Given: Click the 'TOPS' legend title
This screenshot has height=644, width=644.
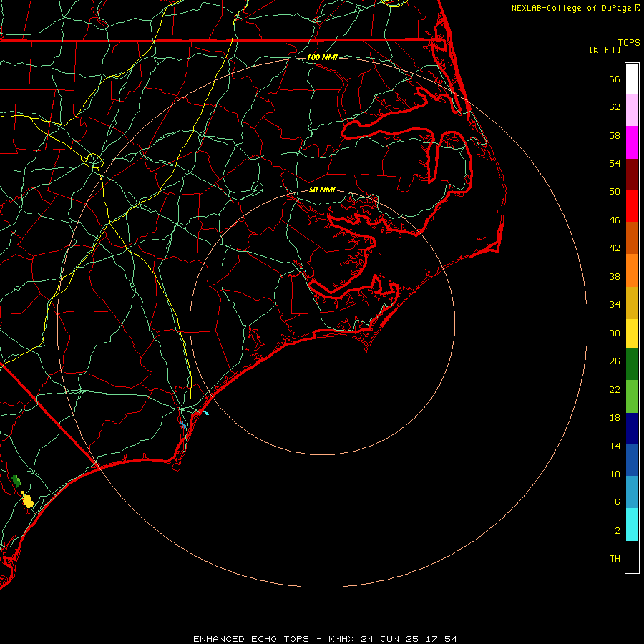Looking at the screenshot, I should (628, 43).
